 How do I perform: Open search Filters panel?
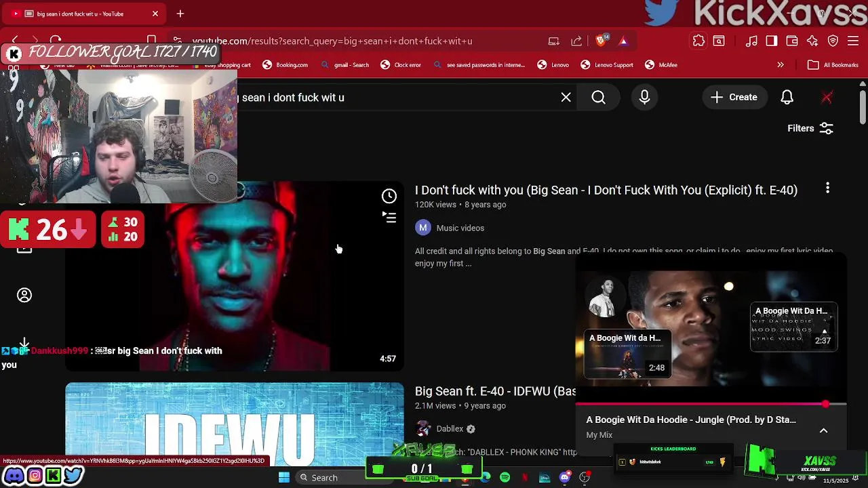tap(810, 128)
